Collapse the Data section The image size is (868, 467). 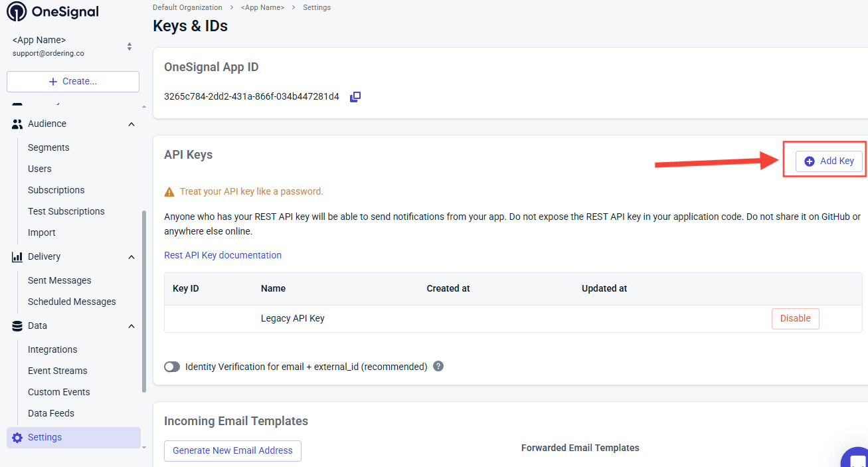pyautogui.click(x=131, y=326)
